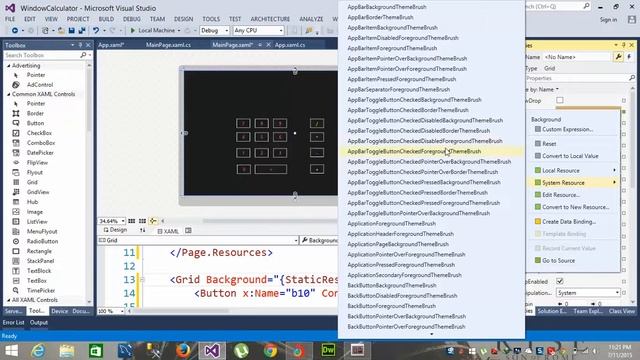Open the Error List panel tab
This screenshot has width=640, height=360.
pos(13,322)
